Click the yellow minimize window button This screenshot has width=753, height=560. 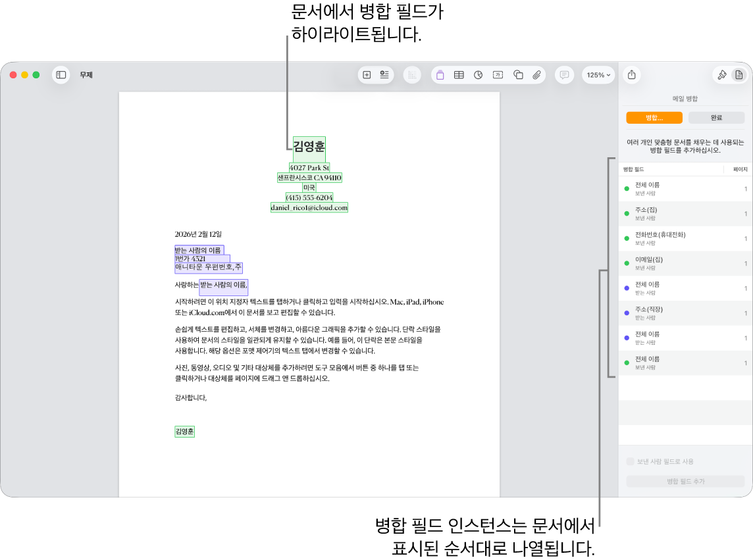pos(24,75)
